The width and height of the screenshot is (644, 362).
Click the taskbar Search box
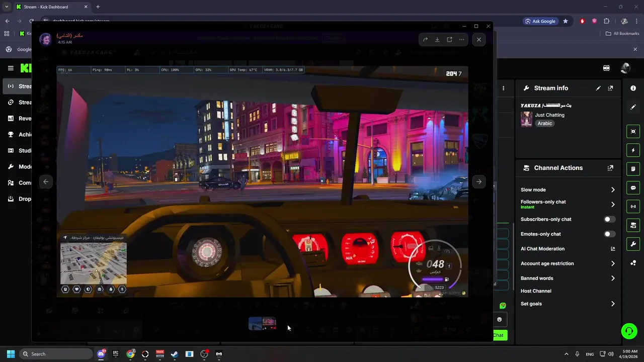(56, 354)
